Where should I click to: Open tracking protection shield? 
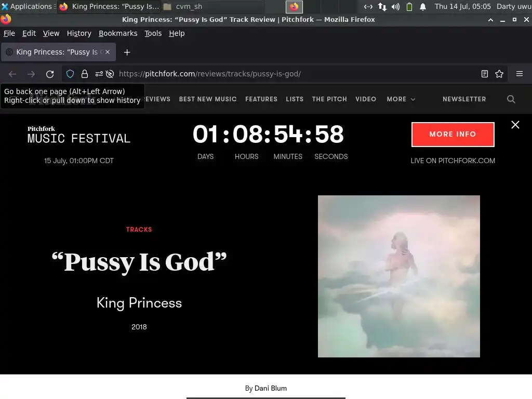[x=70, y=74]
